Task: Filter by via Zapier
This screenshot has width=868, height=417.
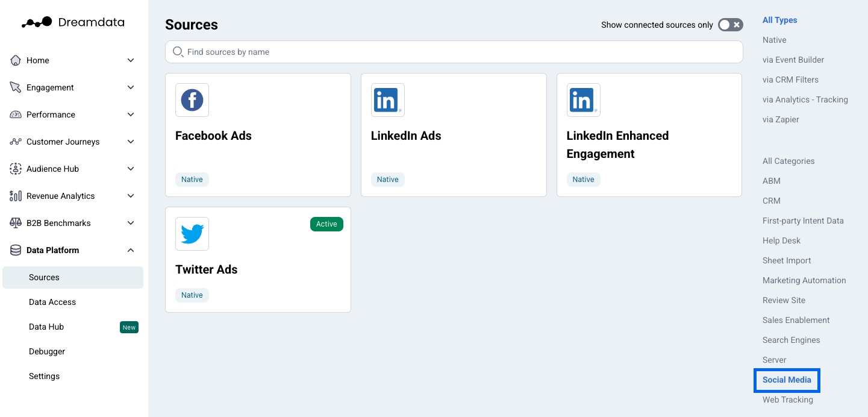Action: click(x=781, y=119)
